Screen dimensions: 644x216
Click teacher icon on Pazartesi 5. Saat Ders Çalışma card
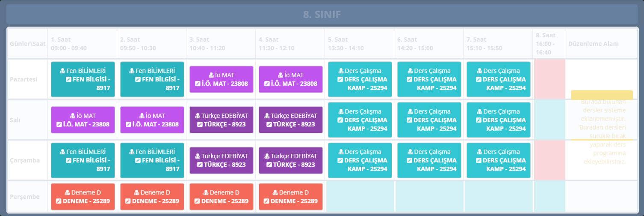coord(341,71)
